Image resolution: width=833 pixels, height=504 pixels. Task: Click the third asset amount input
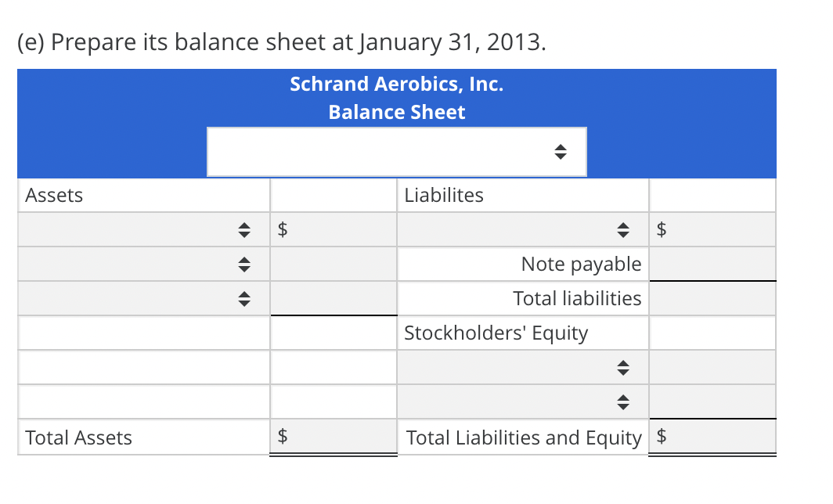coord(333,298)
